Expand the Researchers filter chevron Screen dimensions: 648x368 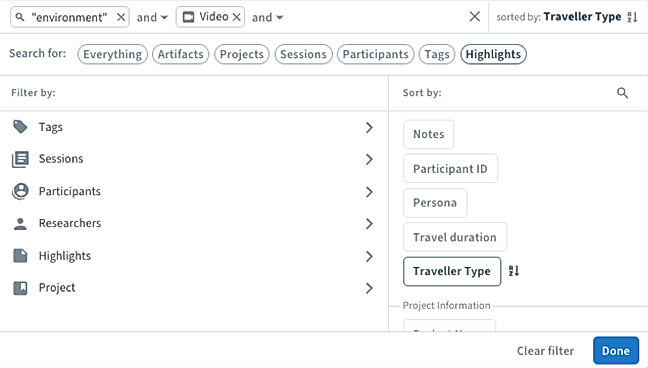point(369,224)
